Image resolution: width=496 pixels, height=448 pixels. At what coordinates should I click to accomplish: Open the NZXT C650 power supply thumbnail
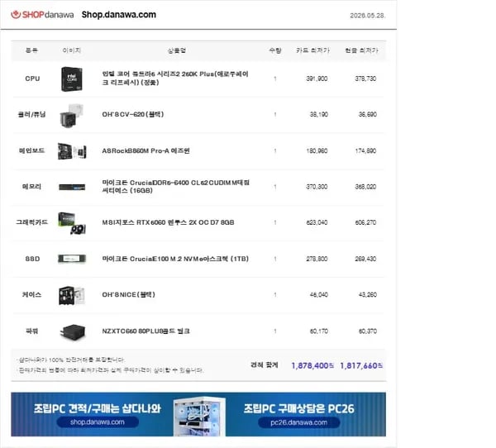point(73,332)
